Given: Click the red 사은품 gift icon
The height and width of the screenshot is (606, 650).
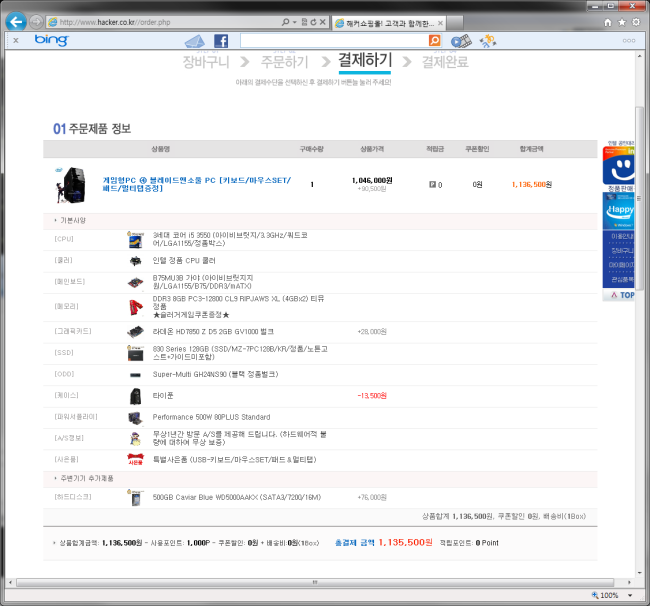Looking at the screenshot, I should click(x=135, y=459).
